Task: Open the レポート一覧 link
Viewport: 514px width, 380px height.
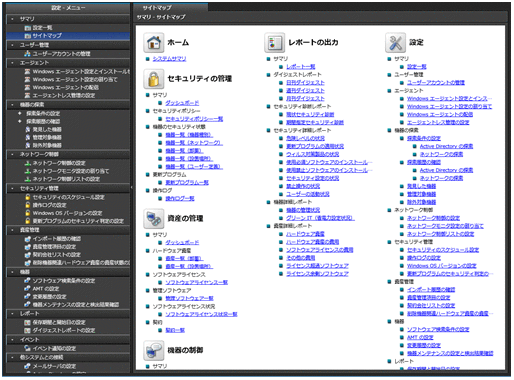Action: (x=301, y=67)
